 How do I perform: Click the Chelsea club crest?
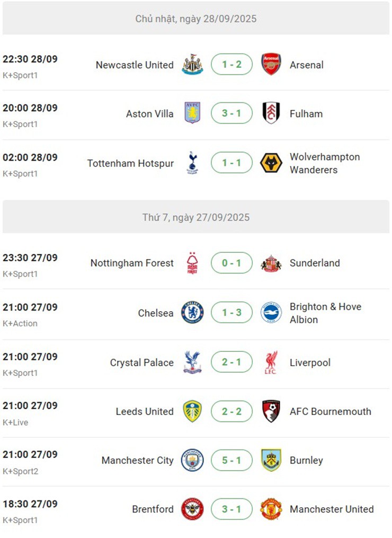click(192, 313)
